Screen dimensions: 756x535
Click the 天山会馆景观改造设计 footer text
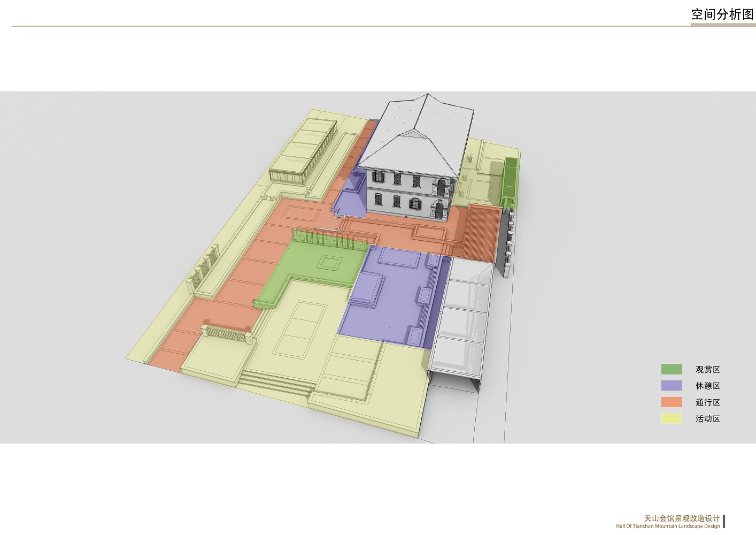point(682,518)
